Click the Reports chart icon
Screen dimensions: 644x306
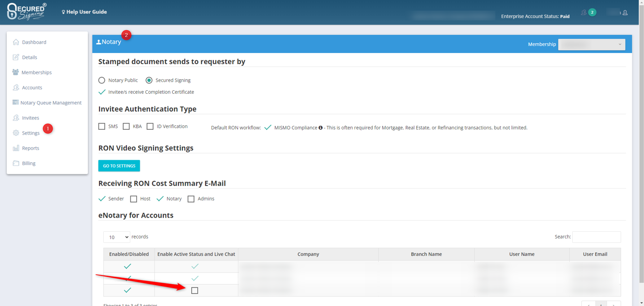tap(16, 148)
